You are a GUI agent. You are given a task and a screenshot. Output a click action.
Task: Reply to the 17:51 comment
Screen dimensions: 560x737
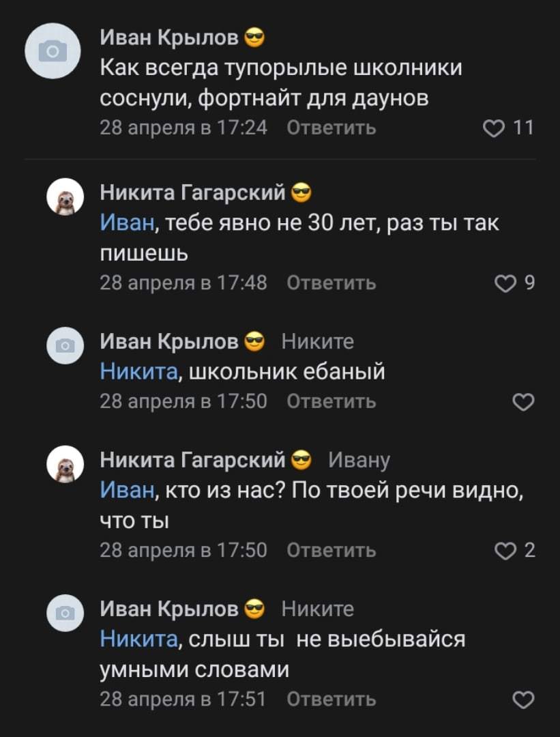[331, 699]
